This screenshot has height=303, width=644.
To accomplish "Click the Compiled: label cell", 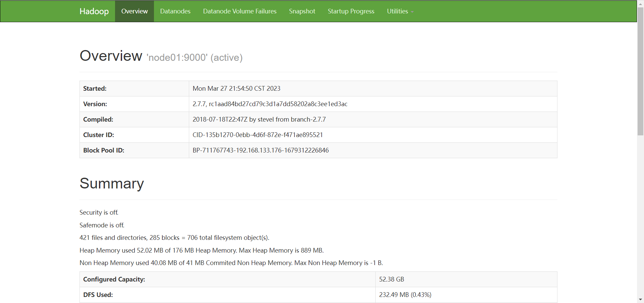I will [134, 120].
